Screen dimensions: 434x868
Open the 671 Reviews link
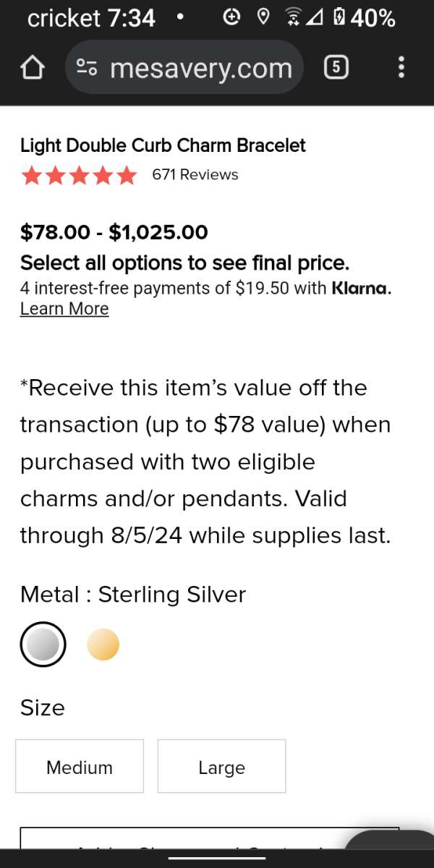195,175
